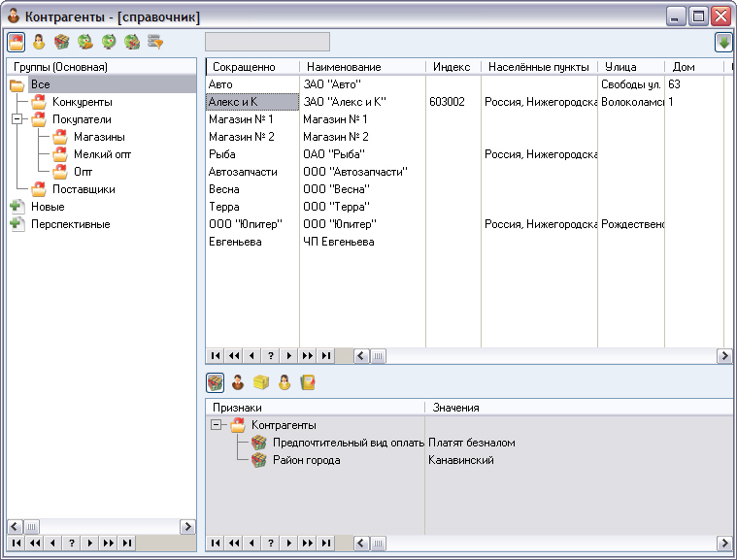Click next record arrow in contractors grid navigator
Viewport: 737px width, 560px height.
[x=289, y=356]
